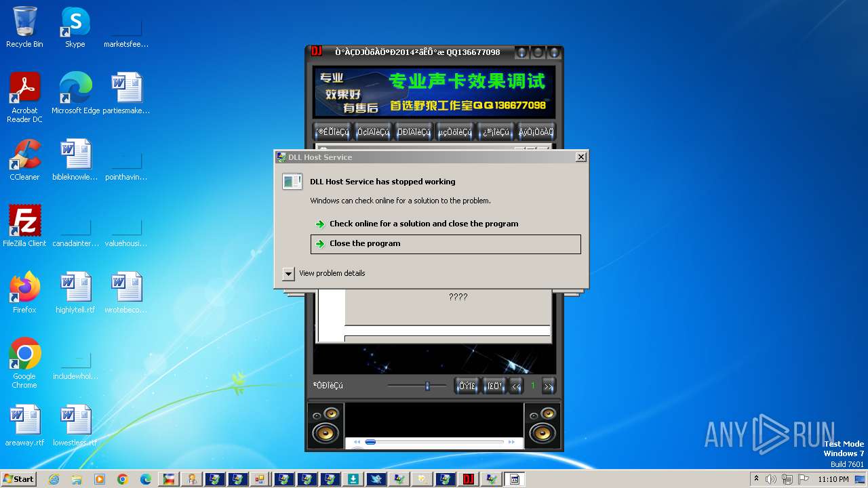The height and width of the screenshot is (488, 868).
Task: Select the areaway.rtf file icon
Action: click(x=24, y=426)
